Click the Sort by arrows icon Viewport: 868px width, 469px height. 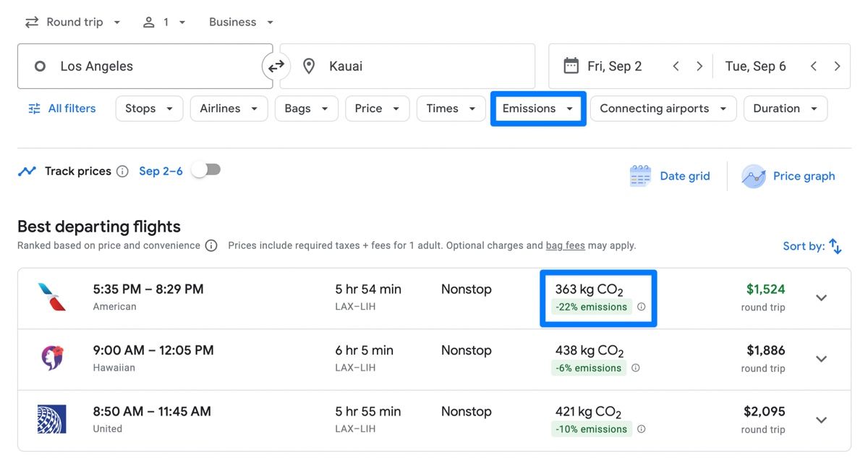pyautogui.click(x=835, y=246)
